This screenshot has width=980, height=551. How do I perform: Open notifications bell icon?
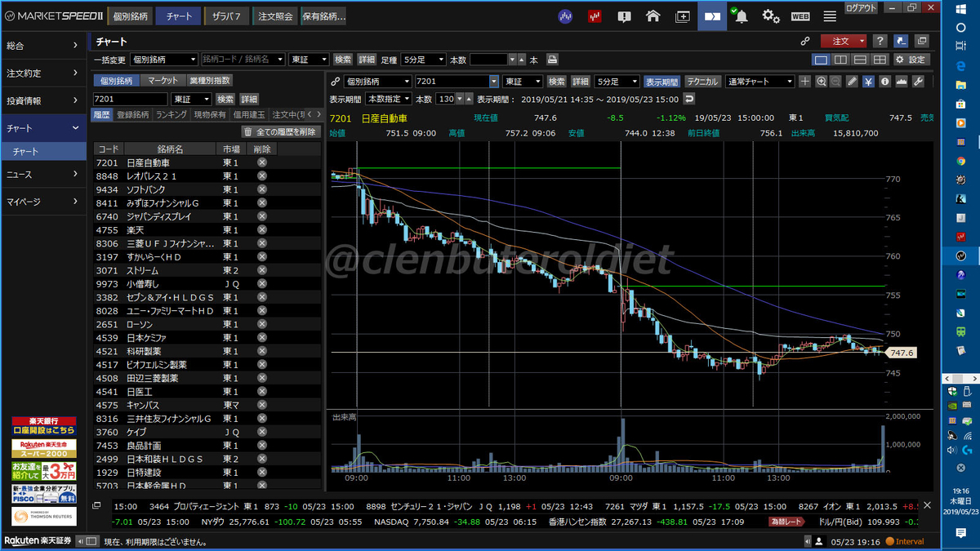click(x=742, y=16)
